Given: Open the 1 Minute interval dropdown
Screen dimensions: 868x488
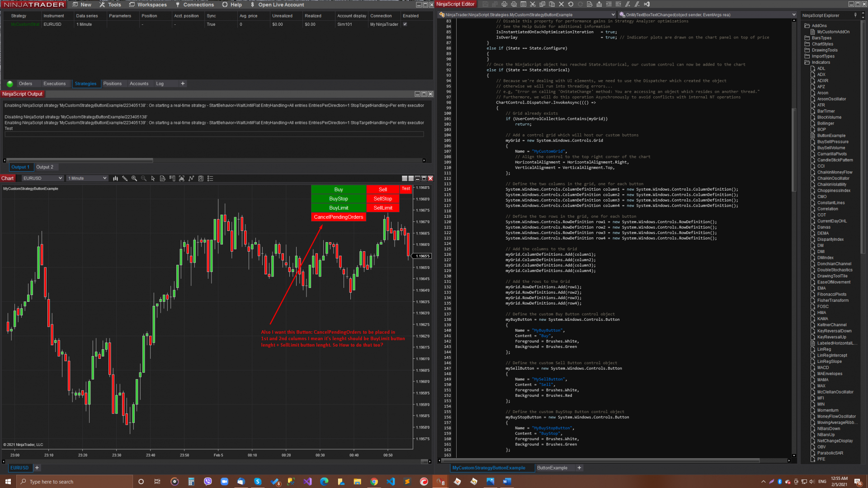Looking at the screenshot, I should (x=105, y=178).
